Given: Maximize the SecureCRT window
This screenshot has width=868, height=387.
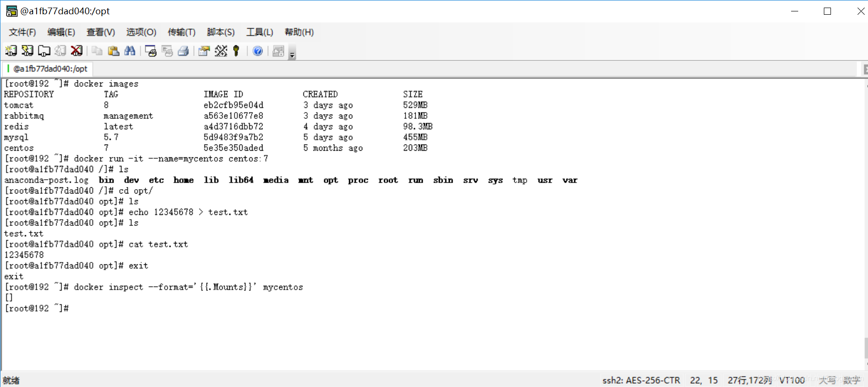Looking at the screenshot, I should [x=827, y=11].
